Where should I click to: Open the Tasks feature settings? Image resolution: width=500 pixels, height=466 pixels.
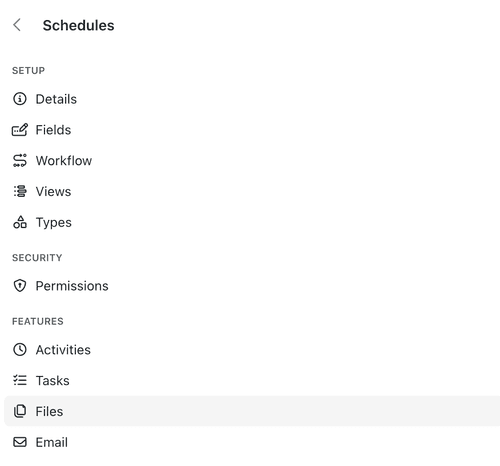point(53,380)
